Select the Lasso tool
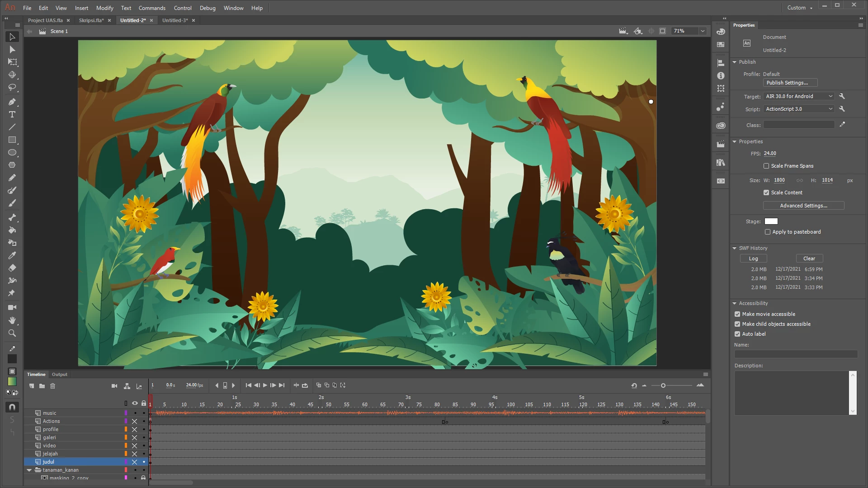 (12, 87)
